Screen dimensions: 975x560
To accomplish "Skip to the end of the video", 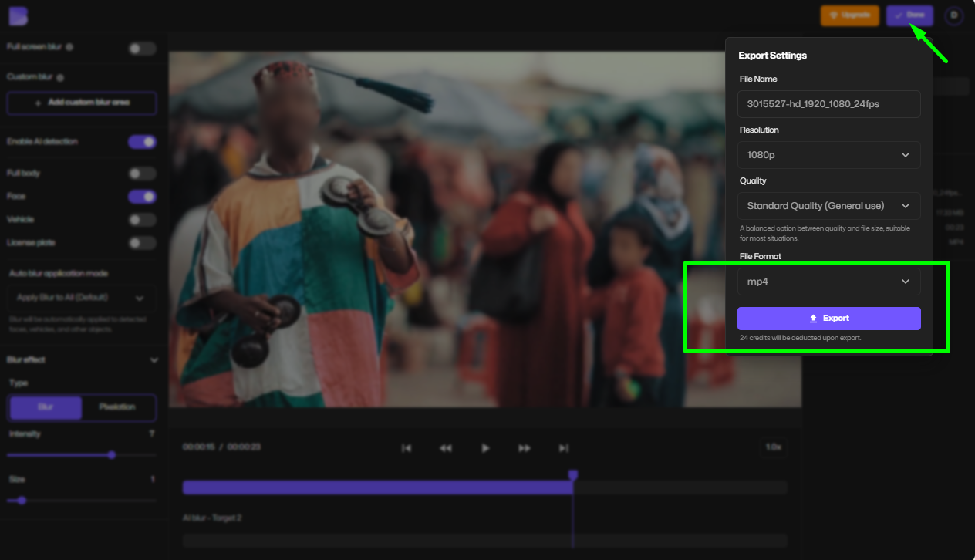I will tap(564, 448).
